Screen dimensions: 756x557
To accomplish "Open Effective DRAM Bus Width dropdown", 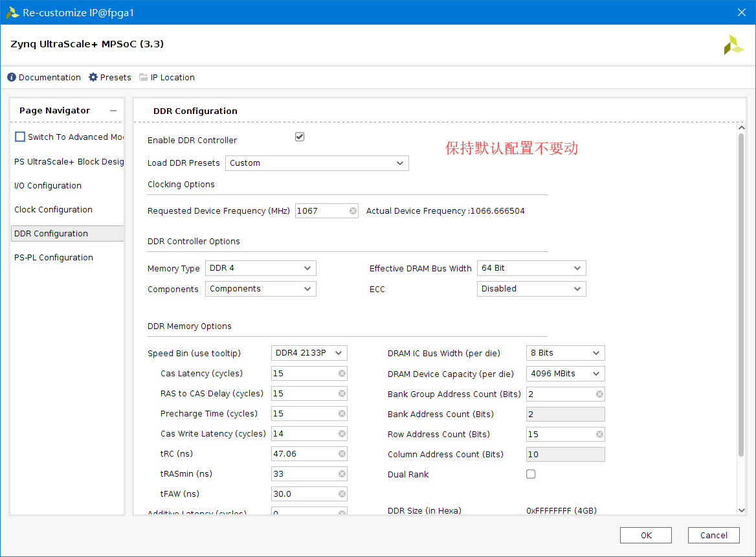I will click(531, 268).
